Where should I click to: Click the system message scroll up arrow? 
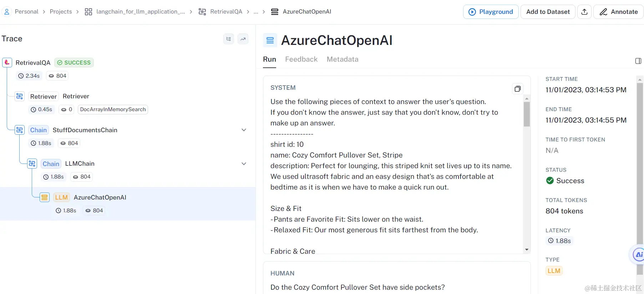pyautogui.click(x=527, y=98)
